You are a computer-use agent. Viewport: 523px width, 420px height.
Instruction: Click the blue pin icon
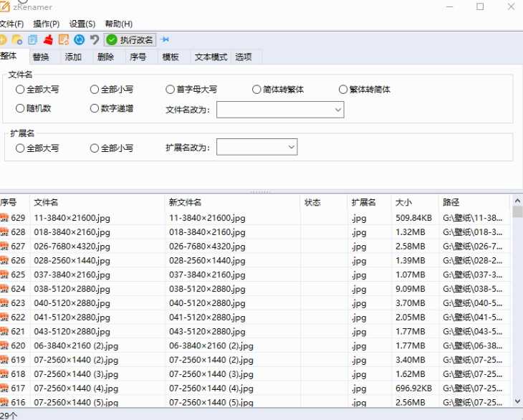tap(165, 40)
